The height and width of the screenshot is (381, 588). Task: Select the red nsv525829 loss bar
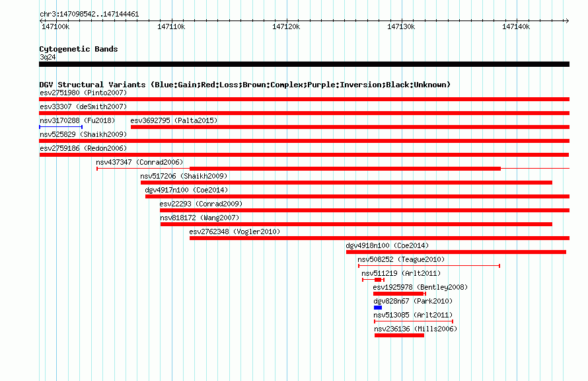click(304, 141)
